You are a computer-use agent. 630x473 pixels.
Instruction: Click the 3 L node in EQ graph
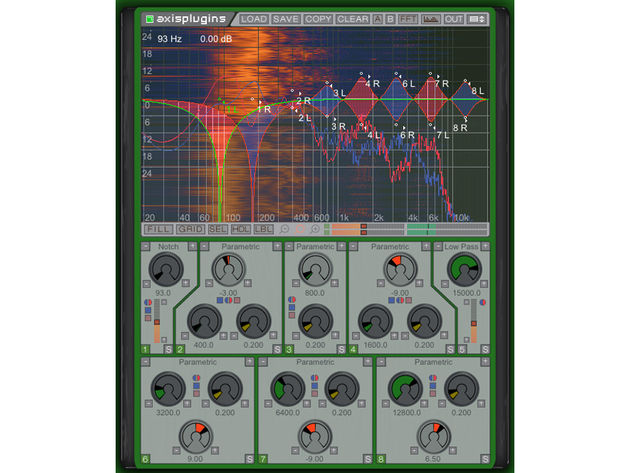coord(327,83)
